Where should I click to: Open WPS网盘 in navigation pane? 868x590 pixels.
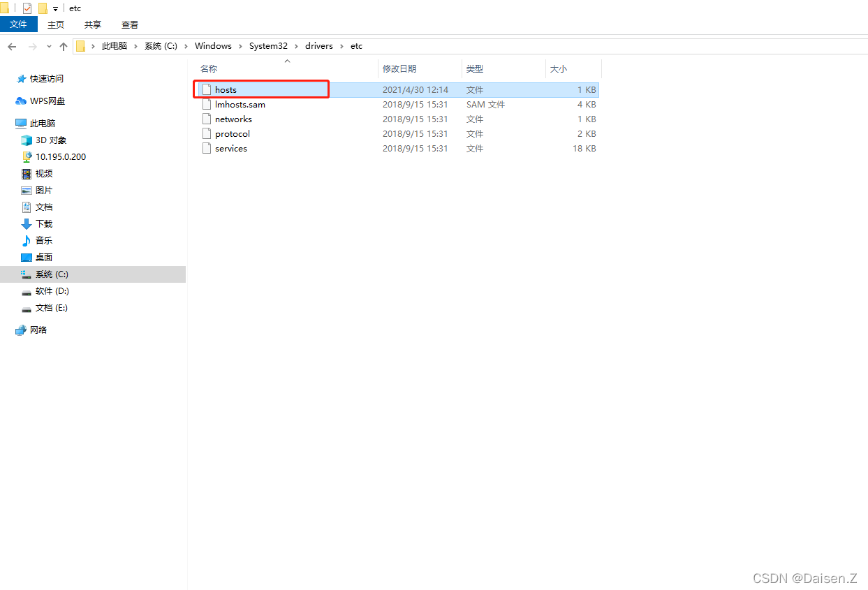[x=47, y=101]
